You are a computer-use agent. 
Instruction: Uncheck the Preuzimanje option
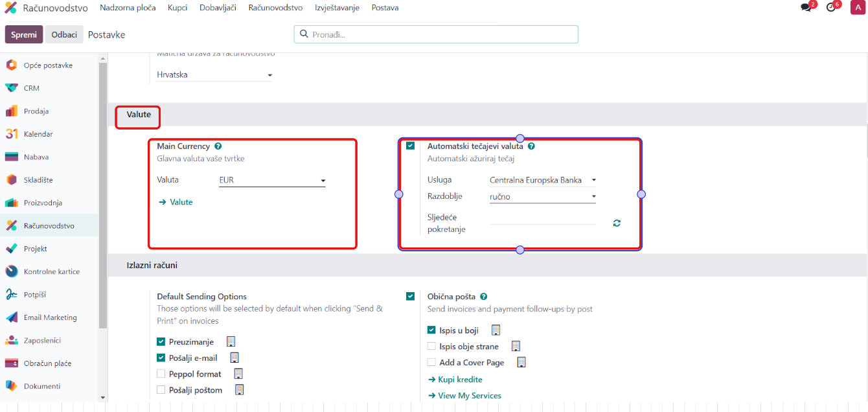[161, 341]
